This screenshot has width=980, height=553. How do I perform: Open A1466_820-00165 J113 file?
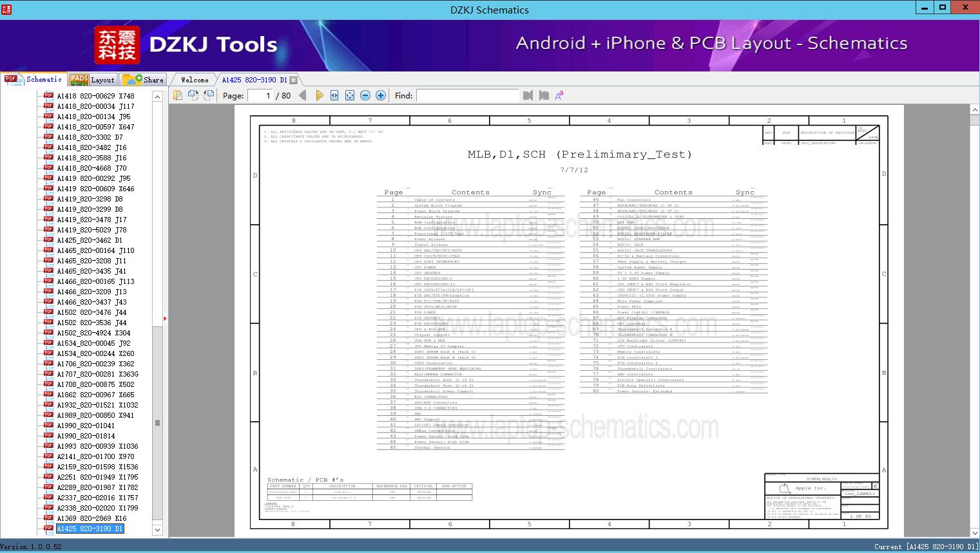point(95,281)
